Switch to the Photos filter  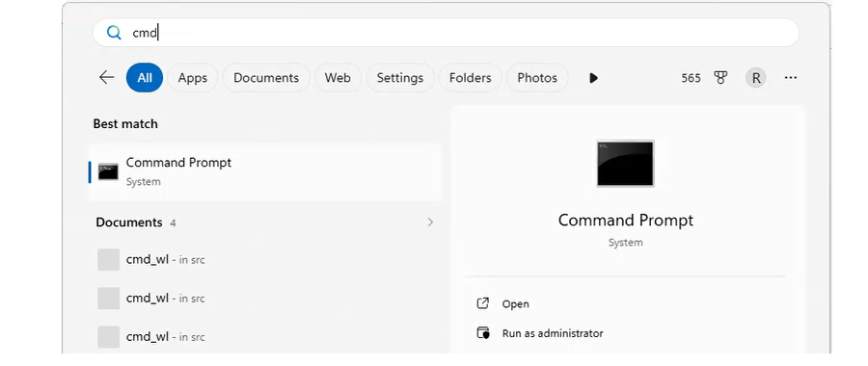point(537,77)
